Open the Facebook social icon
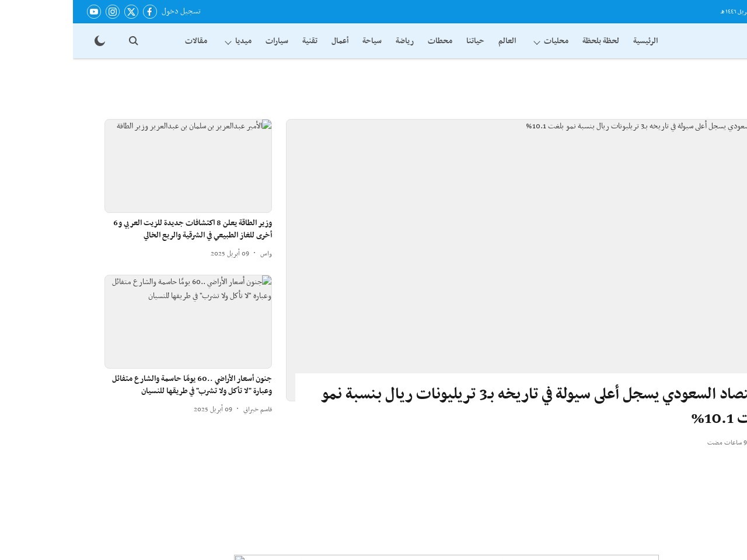This screenshot has height=560, width=747. point(150,12)
